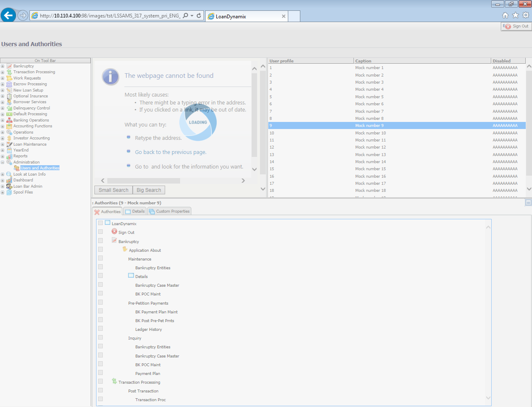
Task: Expand the Transaction Processing tree node
Action: (2, 72)
